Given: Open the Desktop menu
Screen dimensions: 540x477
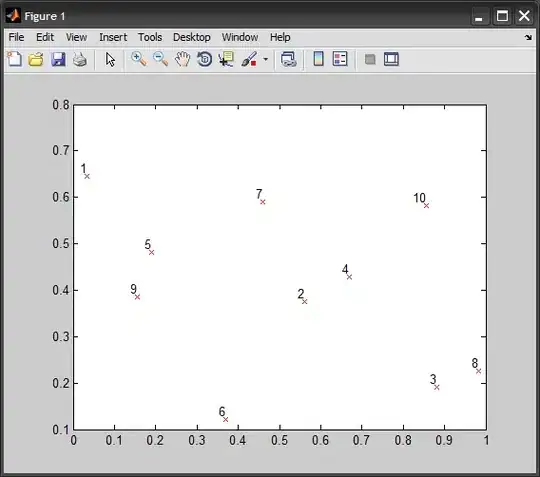Looking at the screenshot, I should pos(191,37).
